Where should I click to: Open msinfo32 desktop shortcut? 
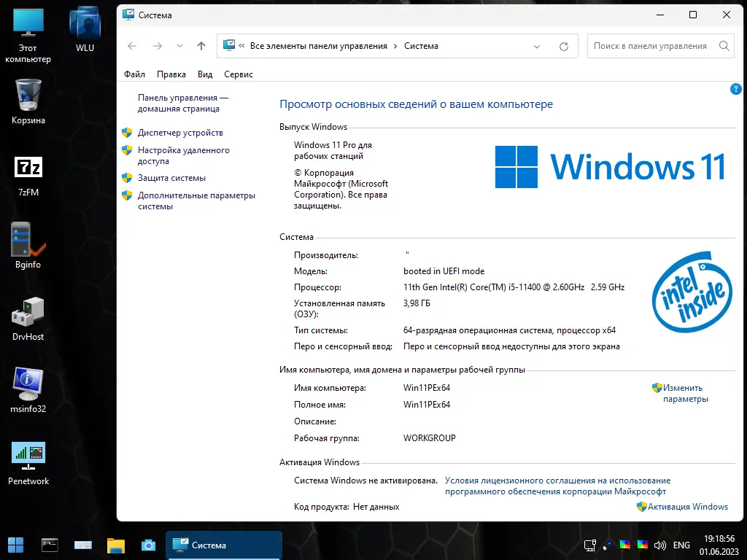[x=28, y=390]
